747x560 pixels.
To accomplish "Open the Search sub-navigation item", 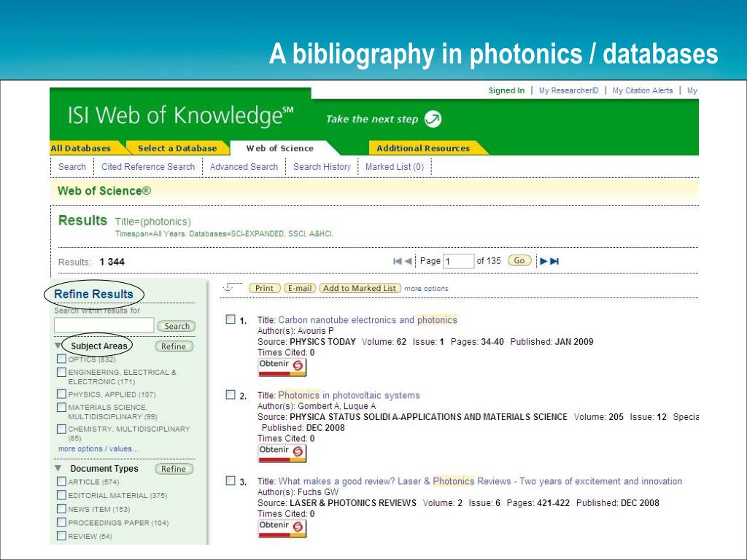I will (x=72, y=167).
